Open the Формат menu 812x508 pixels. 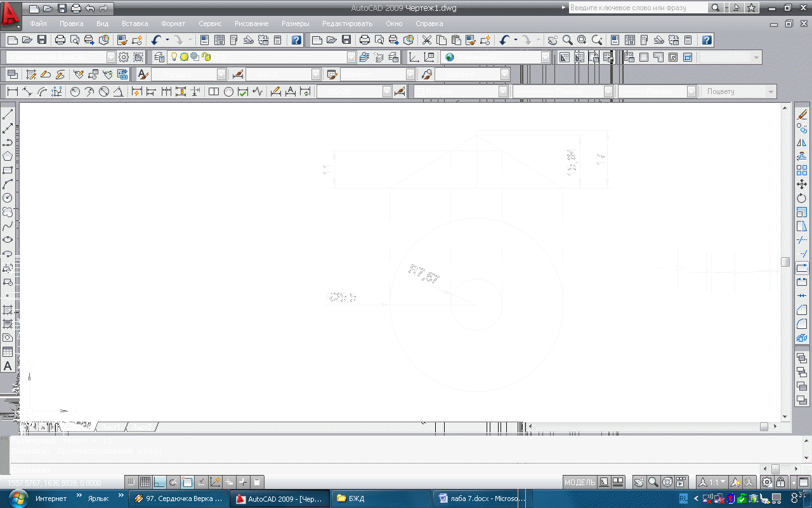173,23
